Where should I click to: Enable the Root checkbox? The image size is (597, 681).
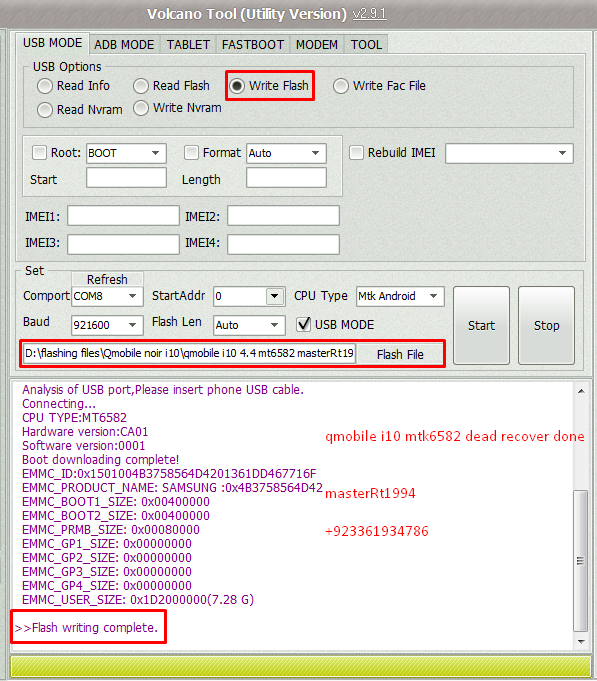pos(40,153)
